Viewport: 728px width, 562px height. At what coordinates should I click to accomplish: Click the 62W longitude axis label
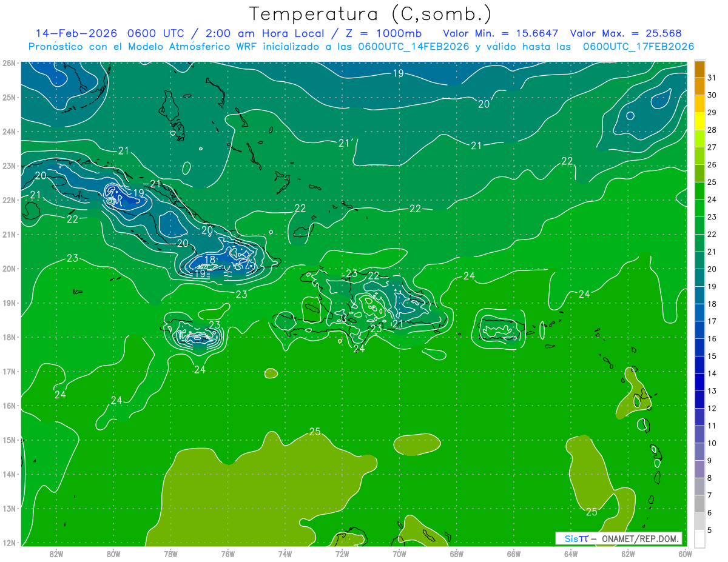(x=628, y=554)
